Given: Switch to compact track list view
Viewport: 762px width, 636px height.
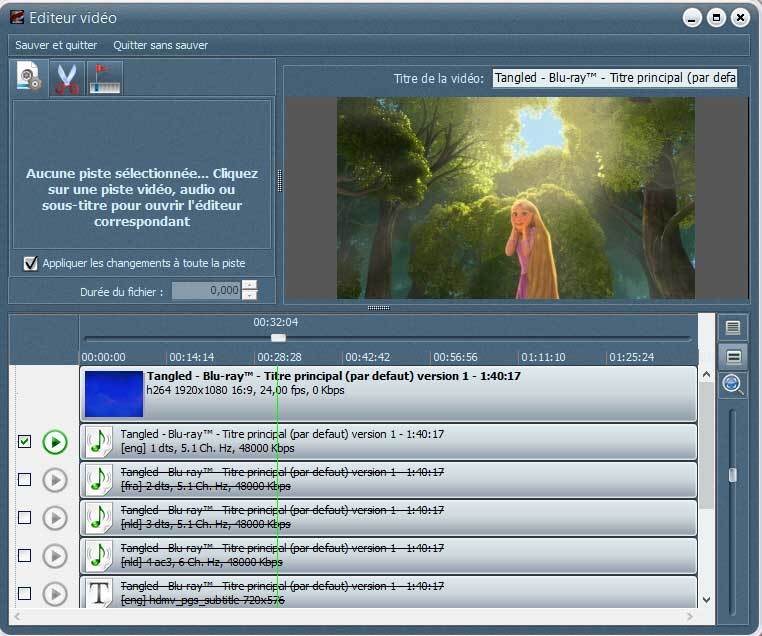Looking at the screenshot, I should point(733,327).
